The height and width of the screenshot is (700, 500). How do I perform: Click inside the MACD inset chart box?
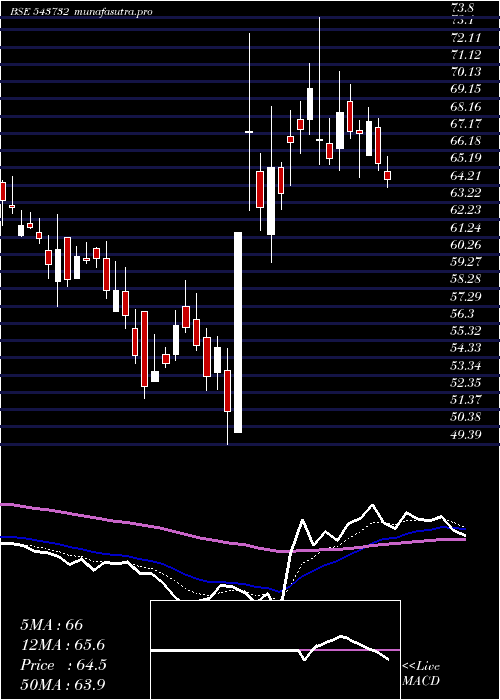pos(275,650)
